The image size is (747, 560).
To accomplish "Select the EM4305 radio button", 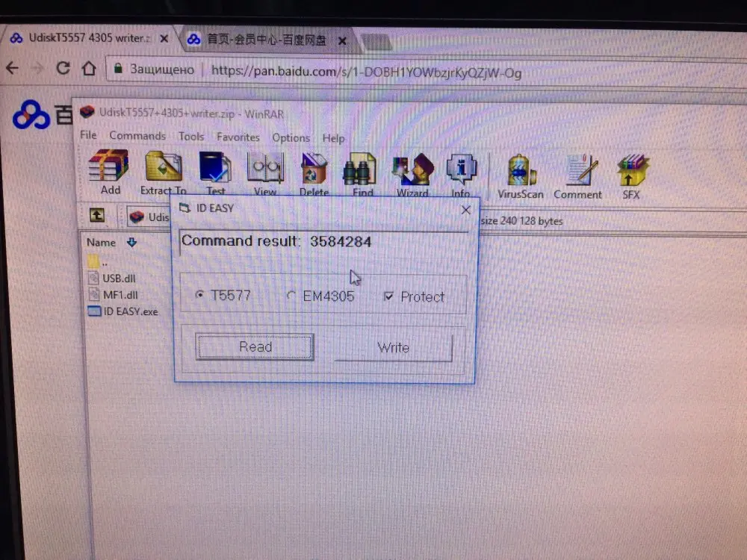I will click(x=291, y=296).
